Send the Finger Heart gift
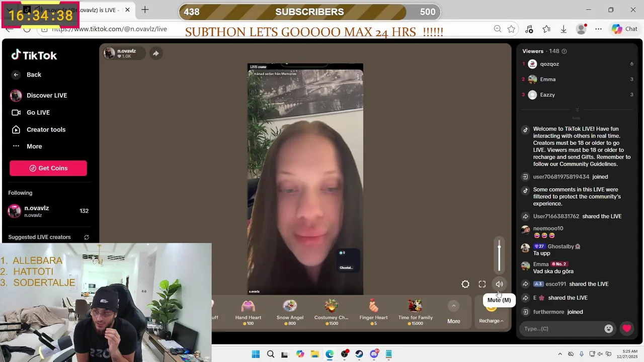The width and height of the screenshot is (644, 362). coord(373,312)
